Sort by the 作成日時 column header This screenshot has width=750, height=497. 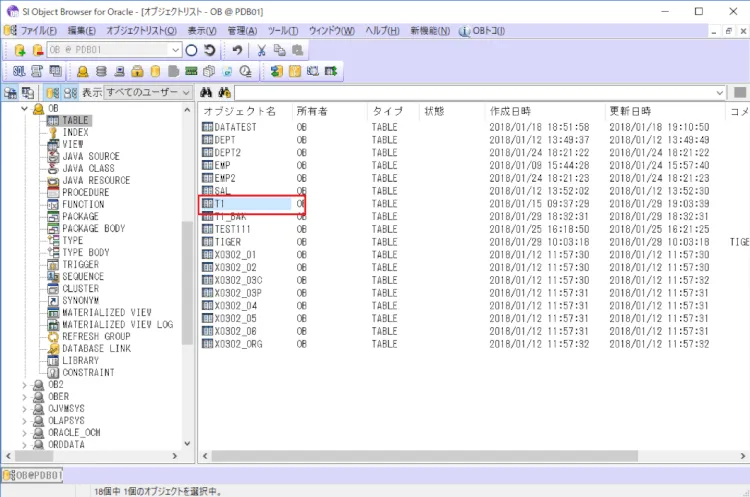point(545,111)
